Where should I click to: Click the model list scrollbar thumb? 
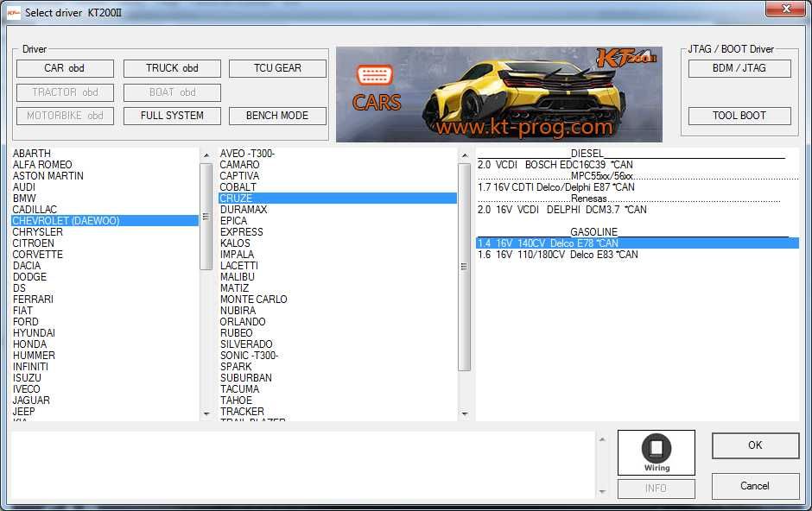tap(465, 267)
